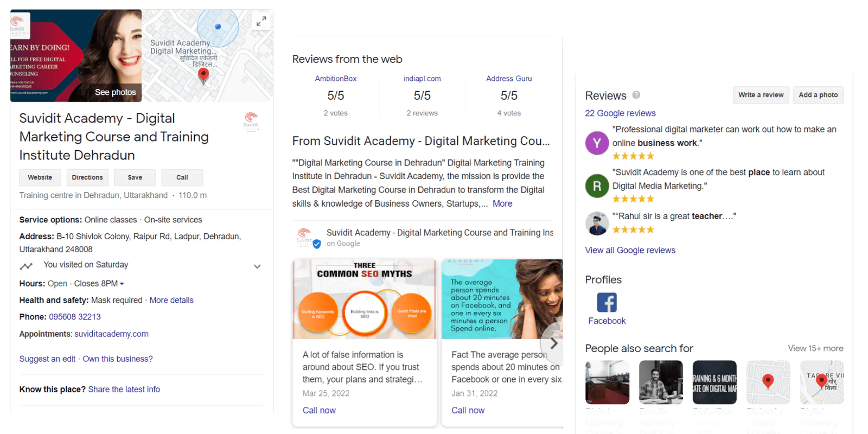Click the Facebook profile text link
The image size is (868, 434).
607,321
